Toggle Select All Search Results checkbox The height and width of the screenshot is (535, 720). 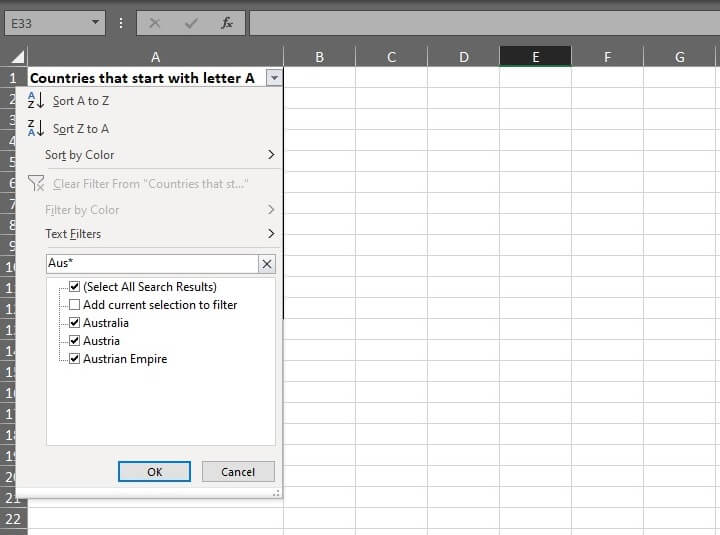(x=75, y=287)
